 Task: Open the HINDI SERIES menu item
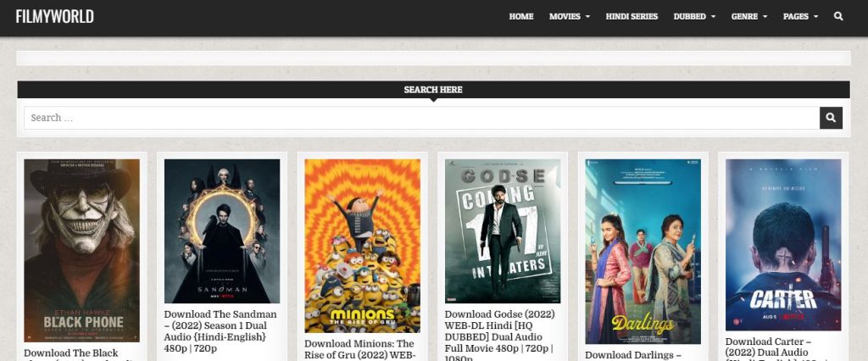[x=632, y=17]
